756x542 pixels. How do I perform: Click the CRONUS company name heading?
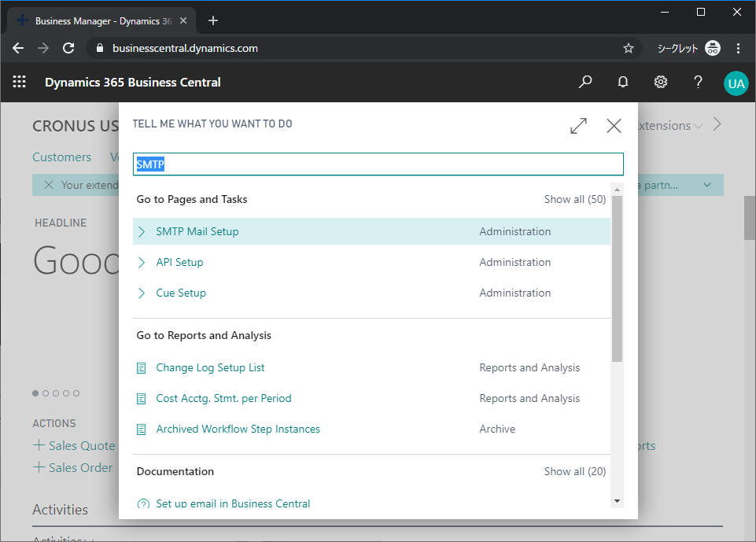pyautogui.click(x=76, y=127)
